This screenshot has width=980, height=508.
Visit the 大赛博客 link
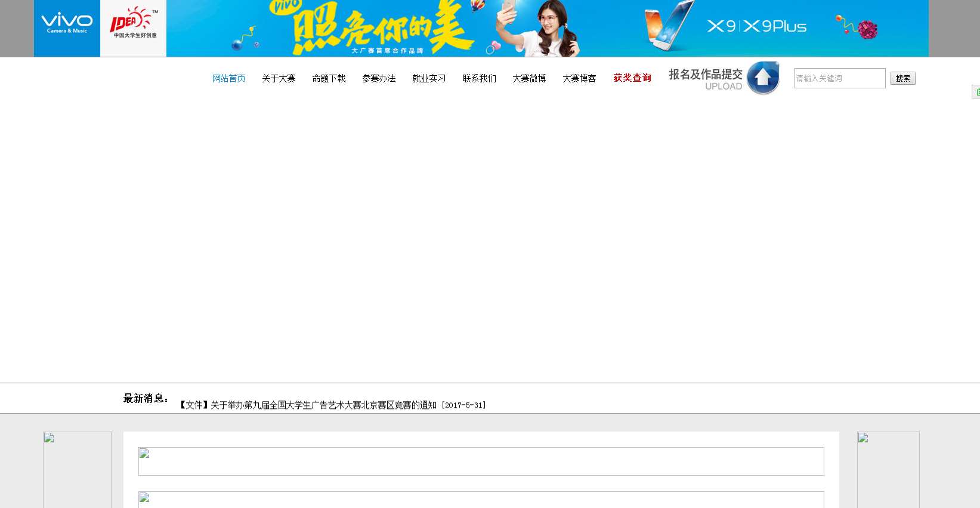(x=579, y=78)
